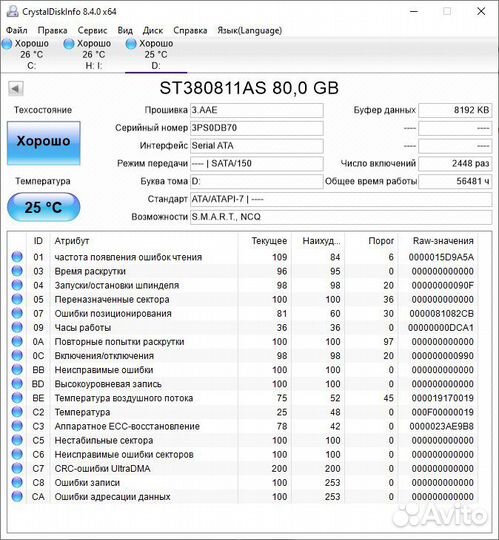Screen dimensions: 499x540
Task: Click raw value 00000000090F
Action: click(443, 285)
